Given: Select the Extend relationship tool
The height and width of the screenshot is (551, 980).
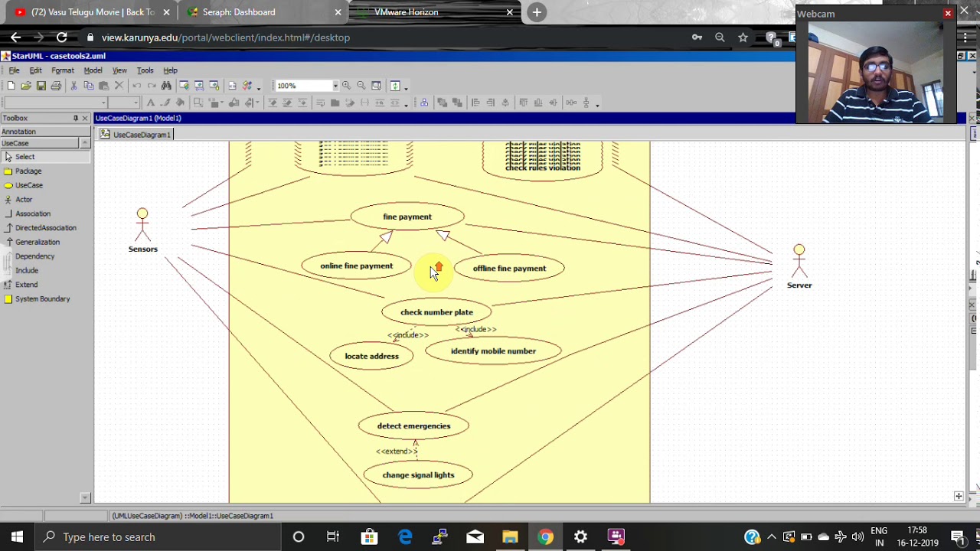Looking at the screenshot, I should coord(26,285).
